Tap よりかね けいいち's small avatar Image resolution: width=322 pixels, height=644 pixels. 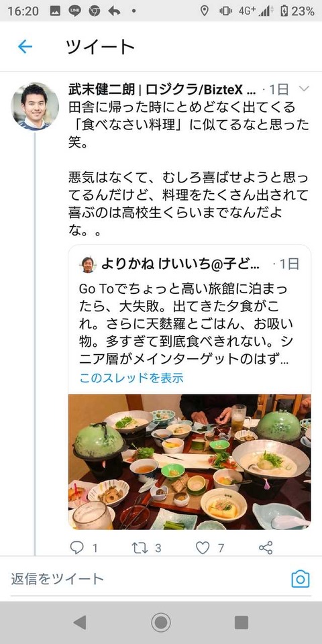pos(87,264)
